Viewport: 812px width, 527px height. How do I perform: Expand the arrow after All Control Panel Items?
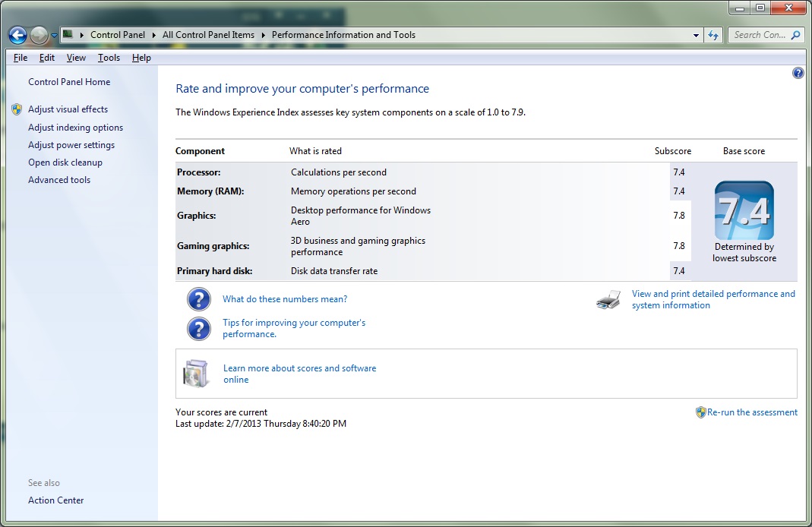pyautogui.click(x=263, y=35)
